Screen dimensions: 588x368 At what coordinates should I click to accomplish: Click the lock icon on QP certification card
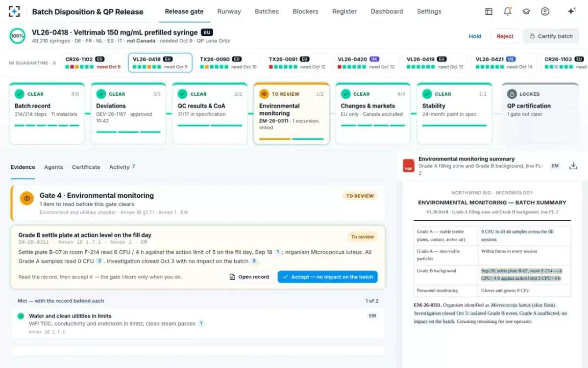click(x=512, y=94)
